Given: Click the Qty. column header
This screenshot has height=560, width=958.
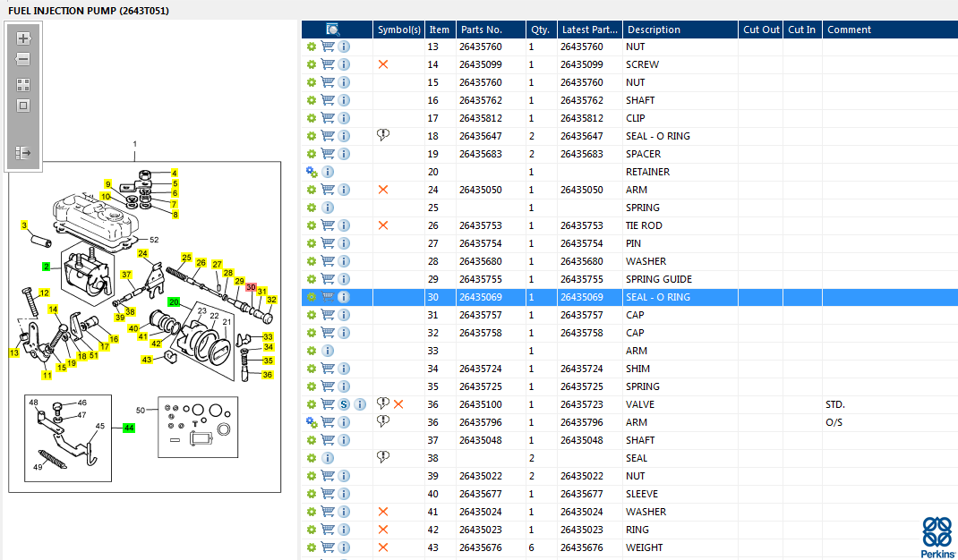Looking at the screenshot, I should [539, 30].
